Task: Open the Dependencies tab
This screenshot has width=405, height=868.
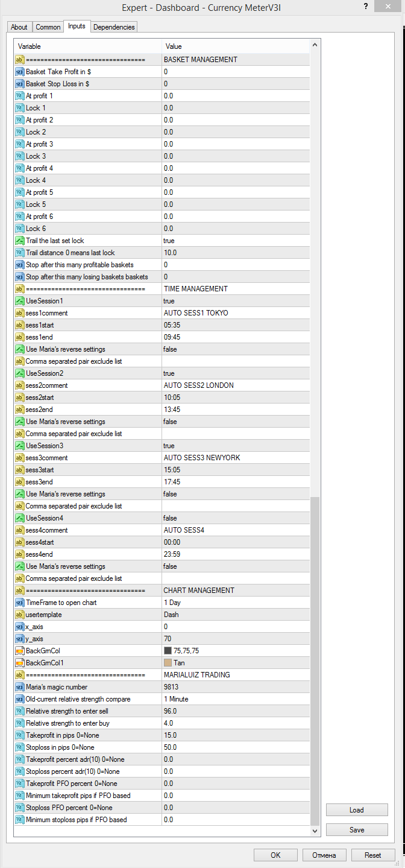Action: (115, 27)
